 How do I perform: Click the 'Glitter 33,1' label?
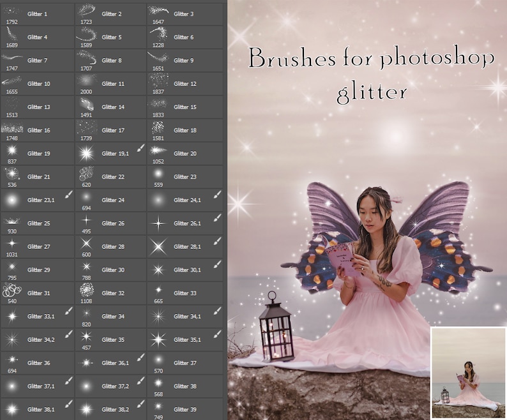41,317
